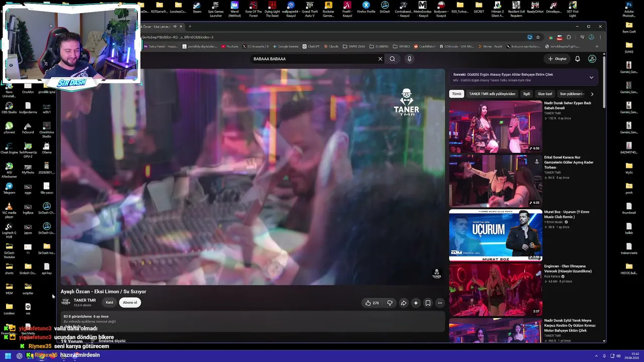The image size is (644, 362).
Task: Click the Oluştur create button
Action: click(557, 59)
